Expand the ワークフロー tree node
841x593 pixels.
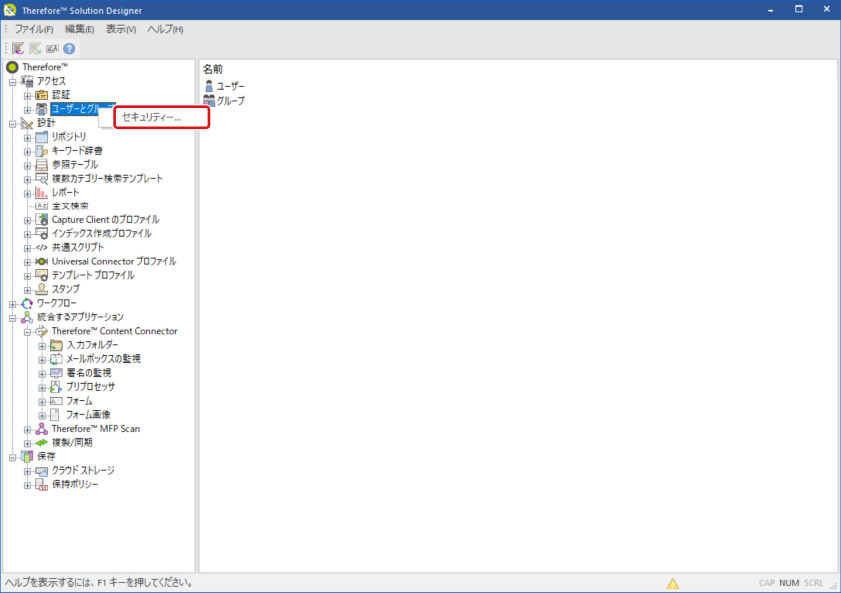(x=13, y=303)
